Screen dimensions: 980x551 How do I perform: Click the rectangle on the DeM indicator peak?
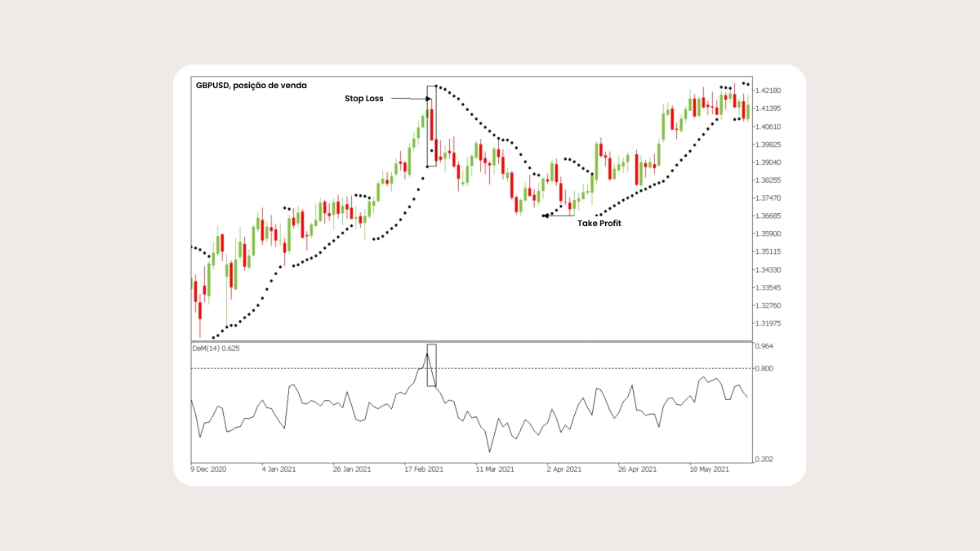click(x=432, y=365)
